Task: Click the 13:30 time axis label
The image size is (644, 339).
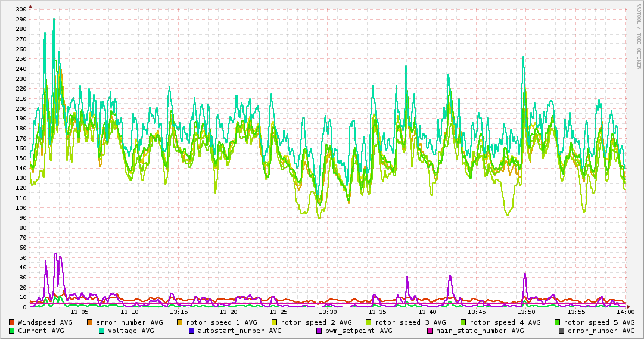Action: pyautogui.click(x=327, y=312)
